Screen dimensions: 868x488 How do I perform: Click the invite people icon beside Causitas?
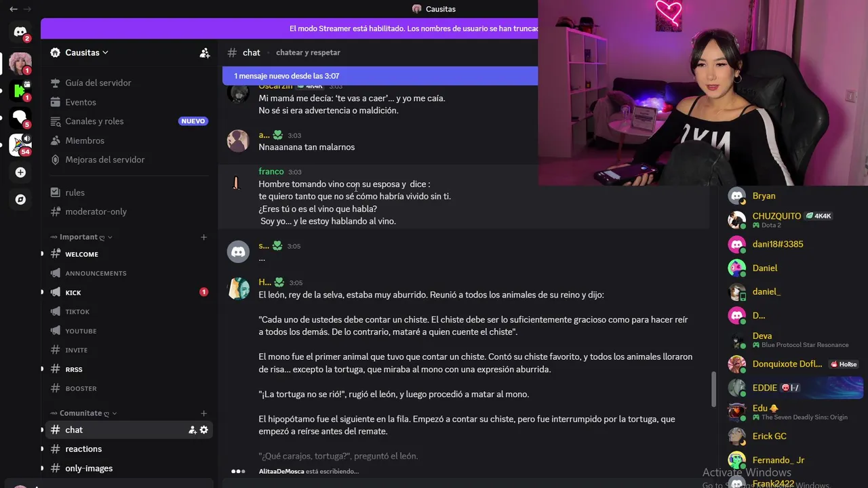[205, 53]
